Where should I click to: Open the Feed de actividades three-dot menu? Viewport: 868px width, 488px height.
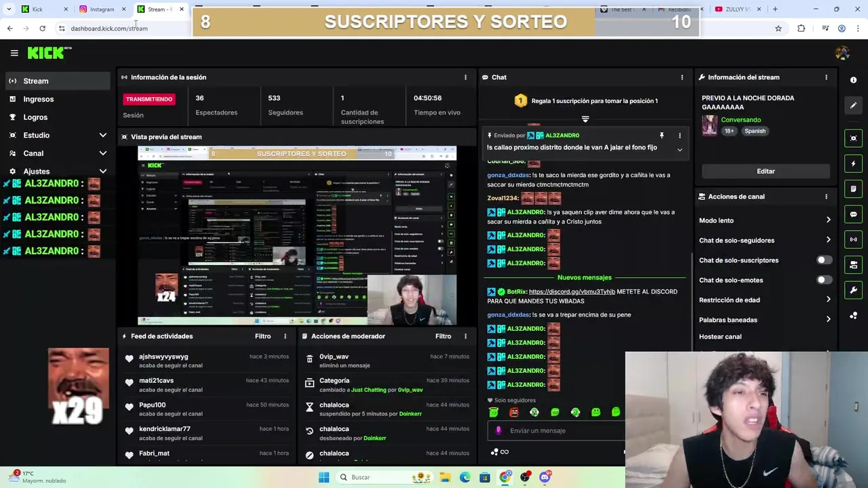click(285, 336)
